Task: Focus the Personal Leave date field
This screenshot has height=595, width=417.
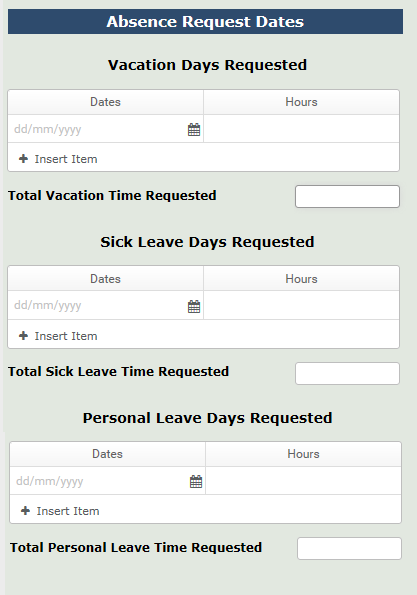Action: click(x=100, y=481)
